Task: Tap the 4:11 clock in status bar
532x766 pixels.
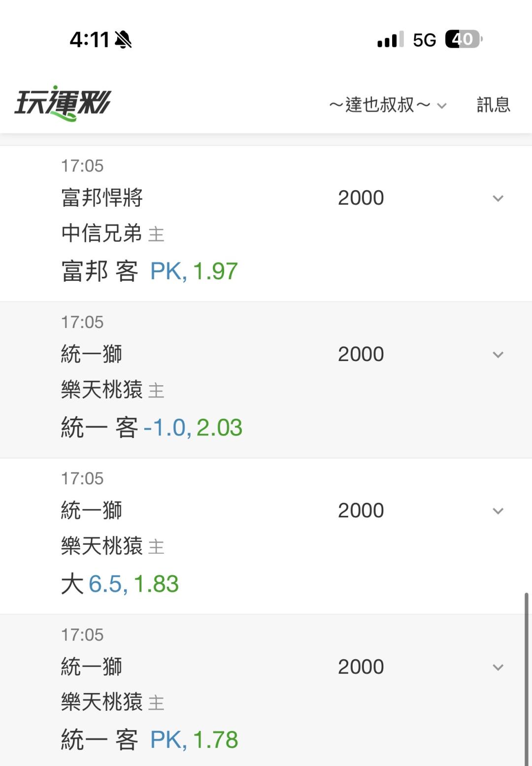Action: coord(89,39)
